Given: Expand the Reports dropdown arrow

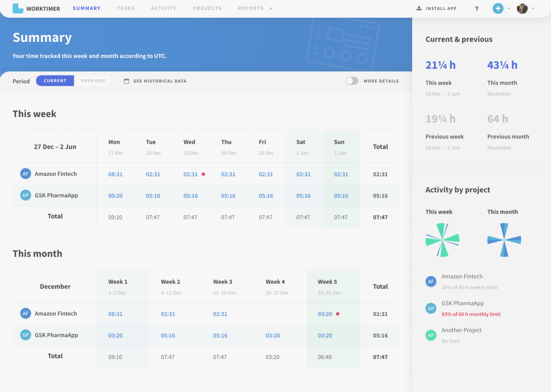Looking at the screenshot, I should [271, 8].
